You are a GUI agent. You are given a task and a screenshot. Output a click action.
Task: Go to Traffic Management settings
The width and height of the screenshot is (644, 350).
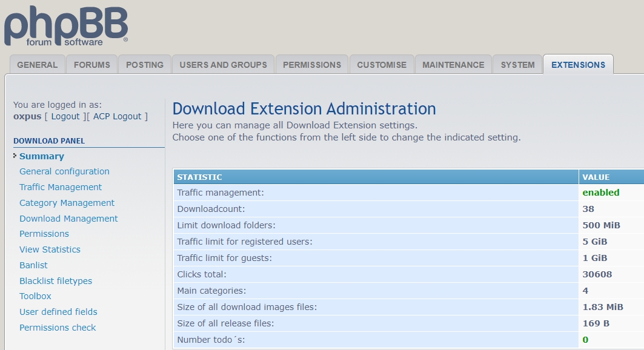(x=61, y=187)
